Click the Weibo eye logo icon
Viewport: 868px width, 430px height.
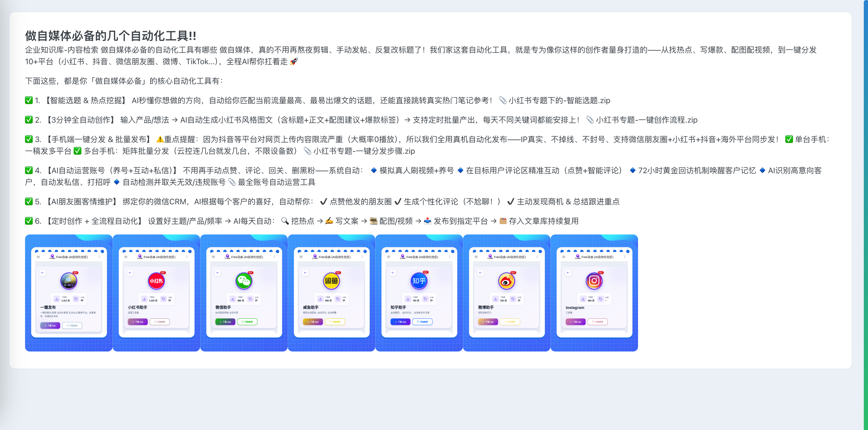tap(506, 281)
